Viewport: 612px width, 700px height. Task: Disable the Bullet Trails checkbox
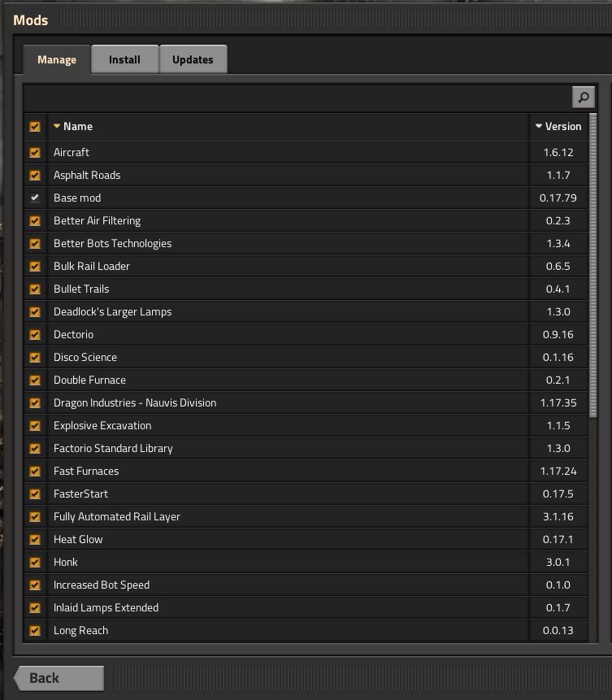[35, 289]
